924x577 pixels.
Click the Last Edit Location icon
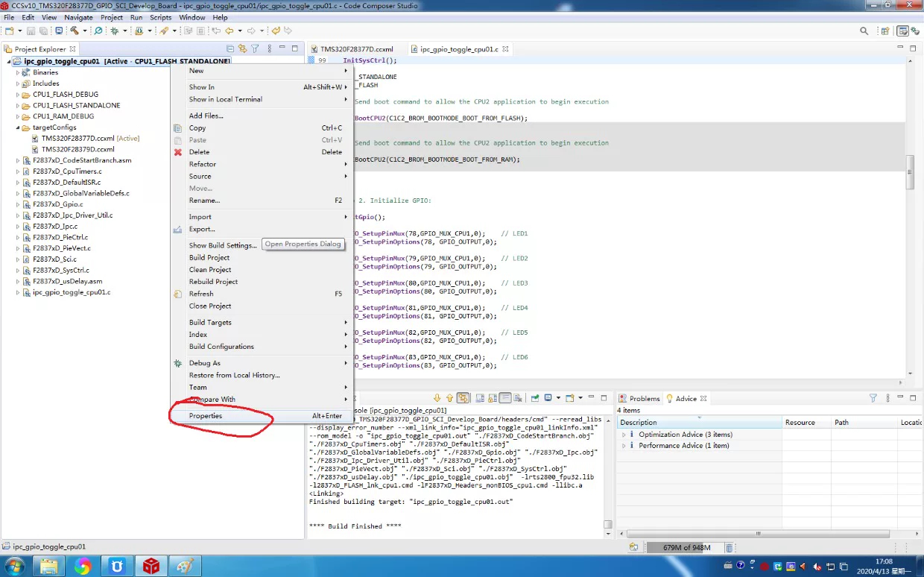[x=216, y=31]
